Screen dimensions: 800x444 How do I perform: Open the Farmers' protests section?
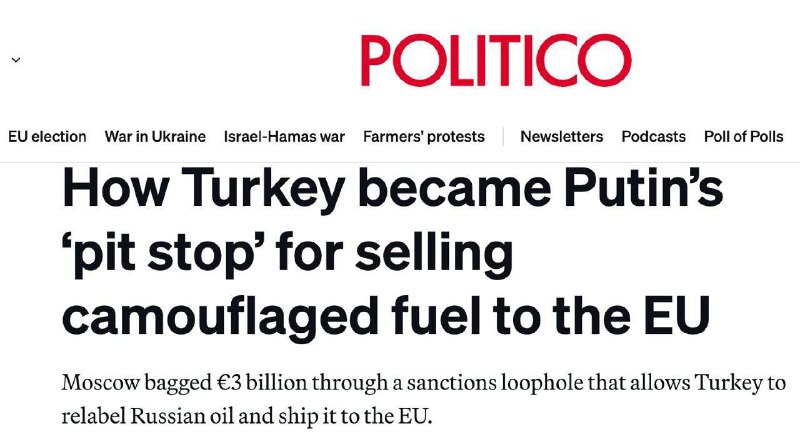[423, 136]
